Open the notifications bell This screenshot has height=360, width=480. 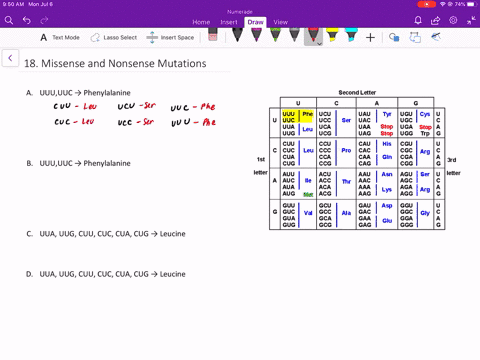(418, 21)
